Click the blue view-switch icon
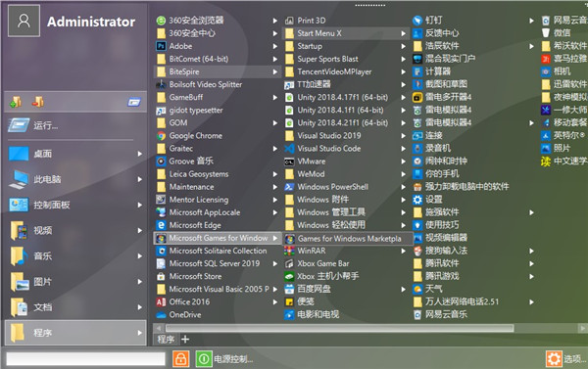This screenshot has height=369, width=588. point(134,102)
